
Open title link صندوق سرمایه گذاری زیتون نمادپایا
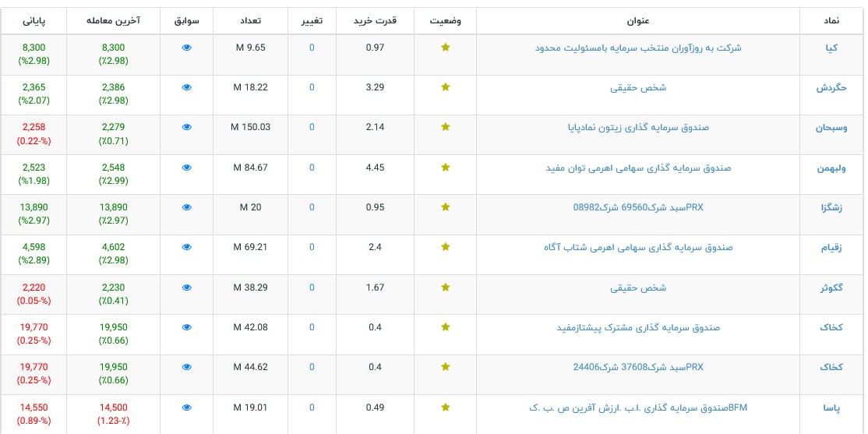click(638, 127)
